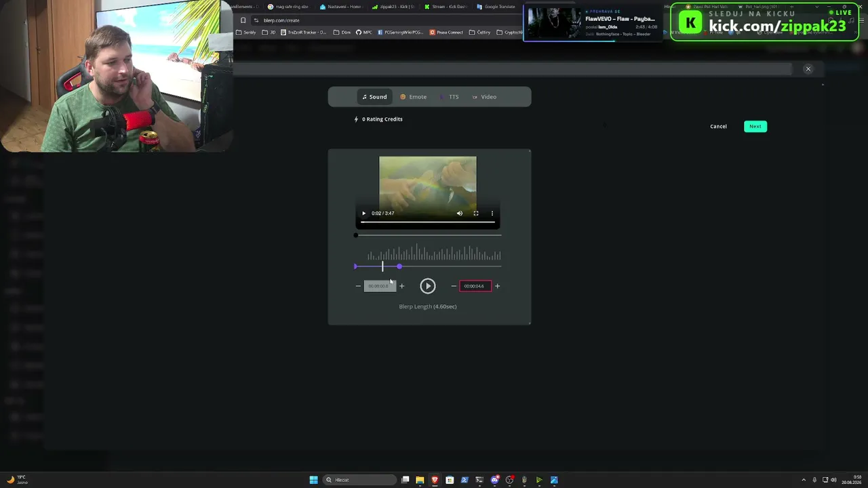
Task: Click the bookmark icon left of the address bar
Action: 243,20
